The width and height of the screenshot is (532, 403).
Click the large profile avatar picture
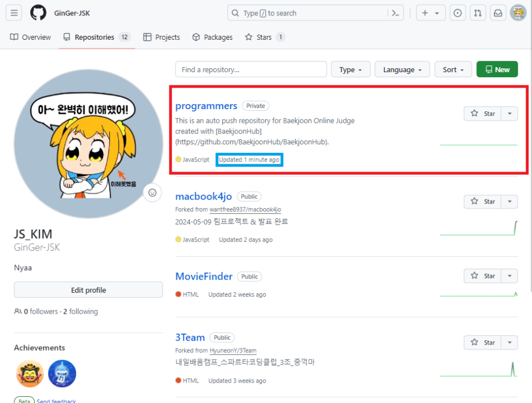(88, 144)
